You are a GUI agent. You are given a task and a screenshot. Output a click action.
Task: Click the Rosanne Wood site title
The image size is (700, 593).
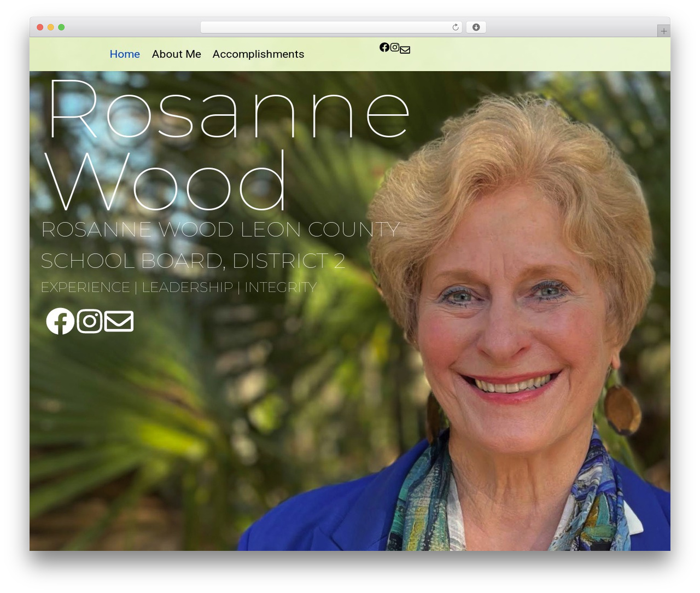coord(228,144)
